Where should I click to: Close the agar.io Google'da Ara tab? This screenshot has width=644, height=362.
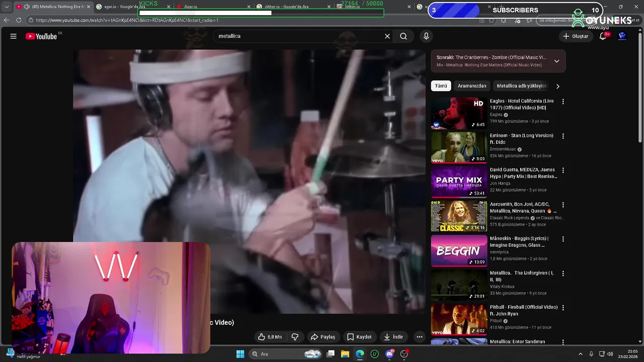[x=169, y=7]
